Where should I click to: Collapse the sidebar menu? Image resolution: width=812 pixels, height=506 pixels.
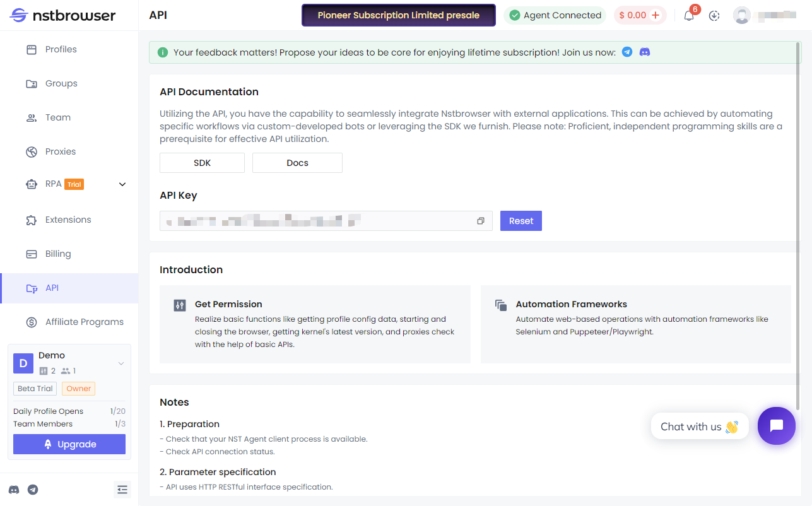pos(122,490)
